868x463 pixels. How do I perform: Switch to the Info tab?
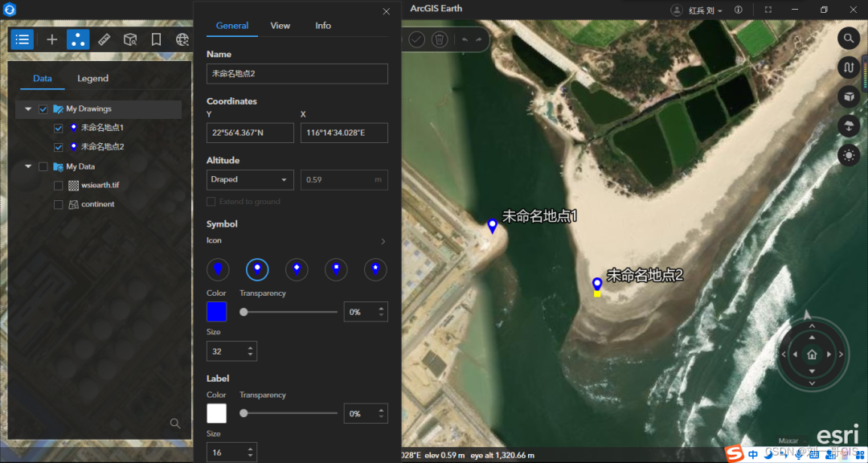pyautogui.click(x=323, y=26)
